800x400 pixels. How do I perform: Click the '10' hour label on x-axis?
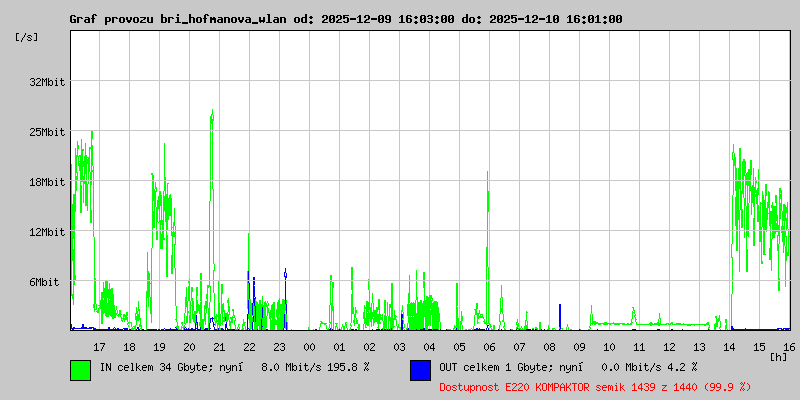point(609,347)
